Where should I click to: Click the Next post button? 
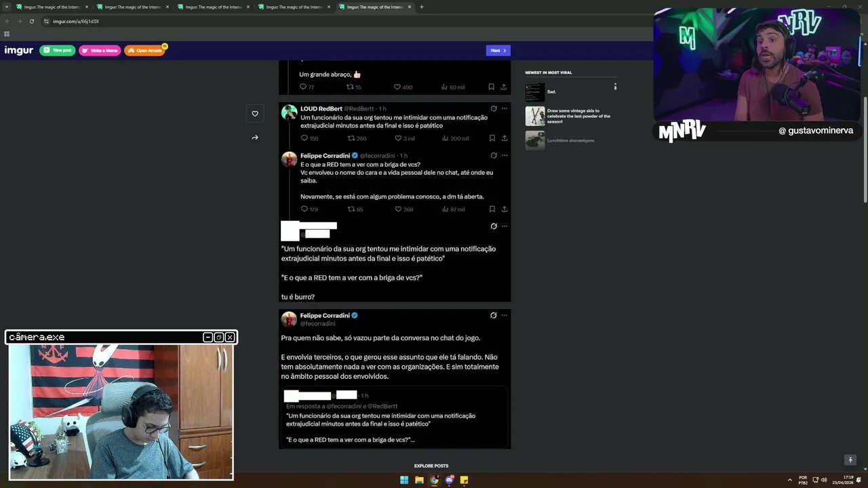pyautogui.click(x=498, y=50)
